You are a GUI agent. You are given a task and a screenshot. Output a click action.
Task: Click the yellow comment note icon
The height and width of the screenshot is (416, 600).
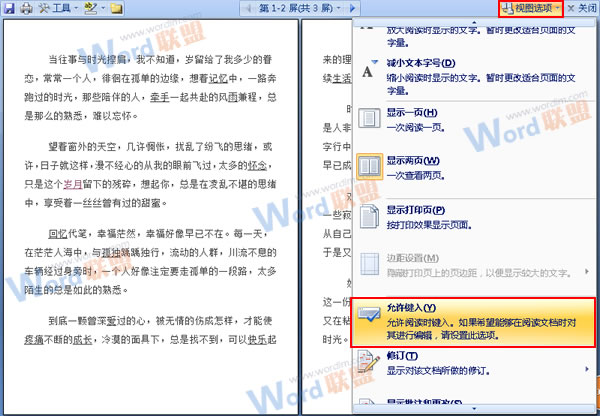coord(117,8)
